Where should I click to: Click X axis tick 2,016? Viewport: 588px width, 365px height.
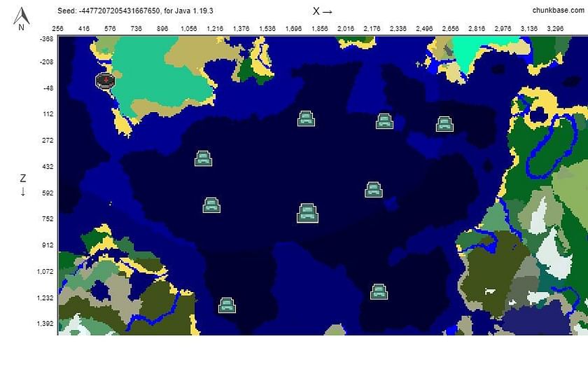346,29
